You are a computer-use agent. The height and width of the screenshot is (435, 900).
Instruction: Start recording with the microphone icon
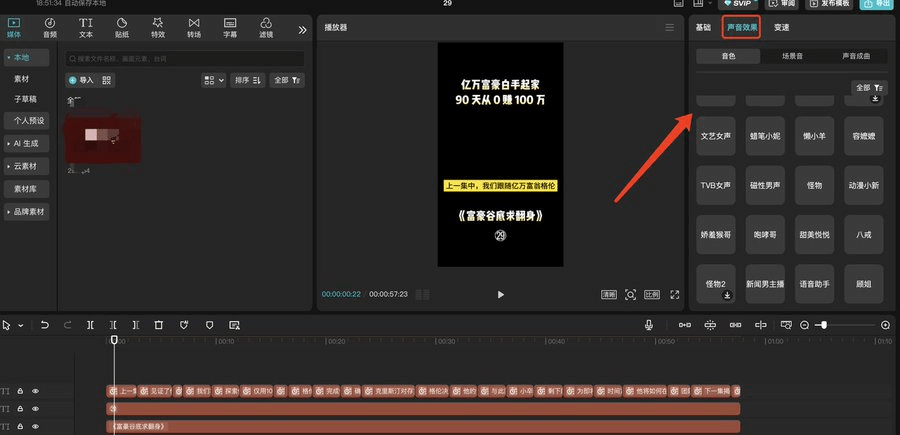(x=649, y=325)
